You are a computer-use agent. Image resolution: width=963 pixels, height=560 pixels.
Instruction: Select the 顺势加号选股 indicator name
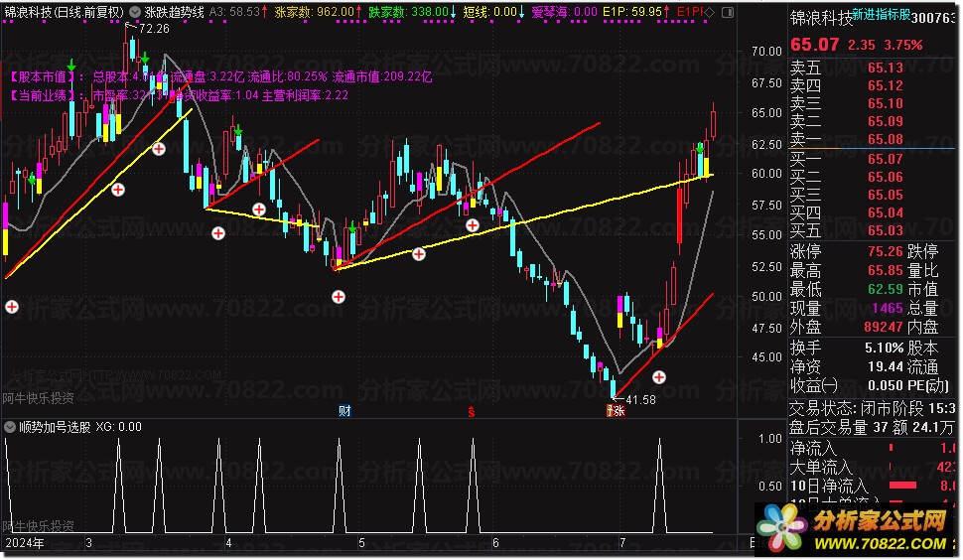[55, 427]
